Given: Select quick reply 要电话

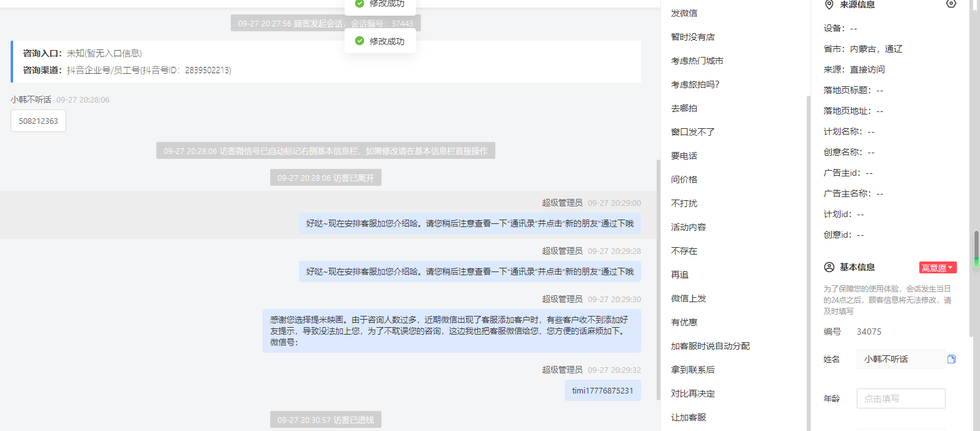Looking at the screenshot, I should click(684, 156).
